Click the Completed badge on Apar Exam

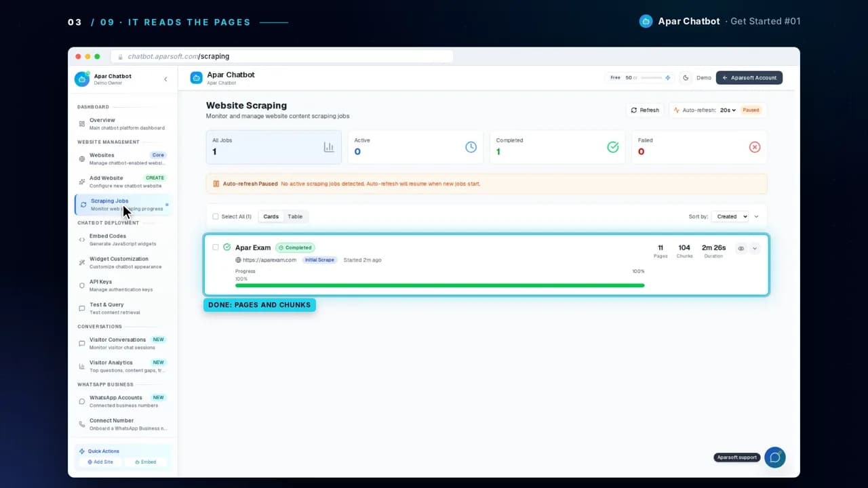tap(295, 247)
